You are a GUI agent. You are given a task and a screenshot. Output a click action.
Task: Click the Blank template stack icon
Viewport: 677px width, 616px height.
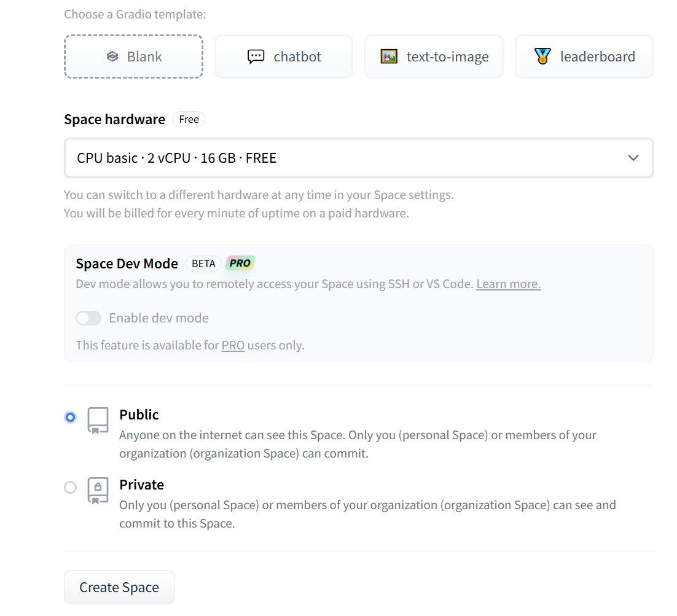pos(112,57)
